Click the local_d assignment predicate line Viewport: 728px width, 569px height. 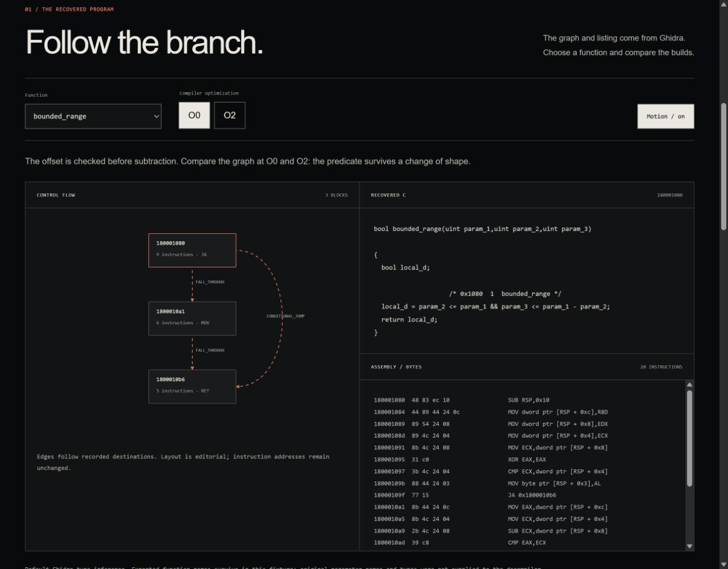[x=496, y=306]
